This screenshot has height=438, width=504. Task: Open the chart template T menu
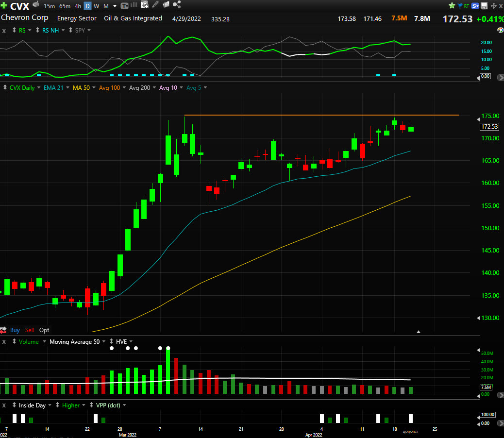tap(124, 6)
